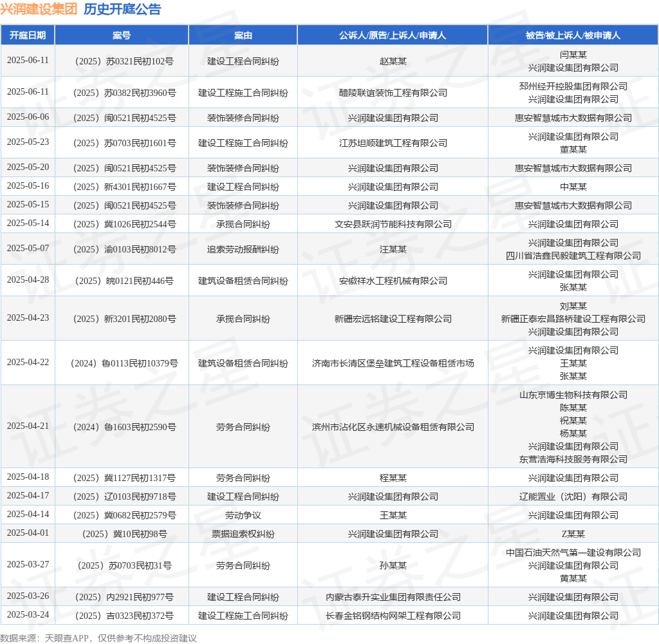Click defendant 四川省浩鑫民毅建筑工程有限公司
This screenshot has width=659, height=644.
point(573,256)
